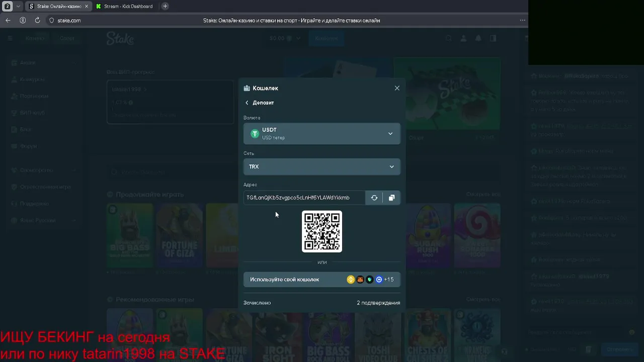
Task: Open the TRX network dropdown
Action: 322,167
